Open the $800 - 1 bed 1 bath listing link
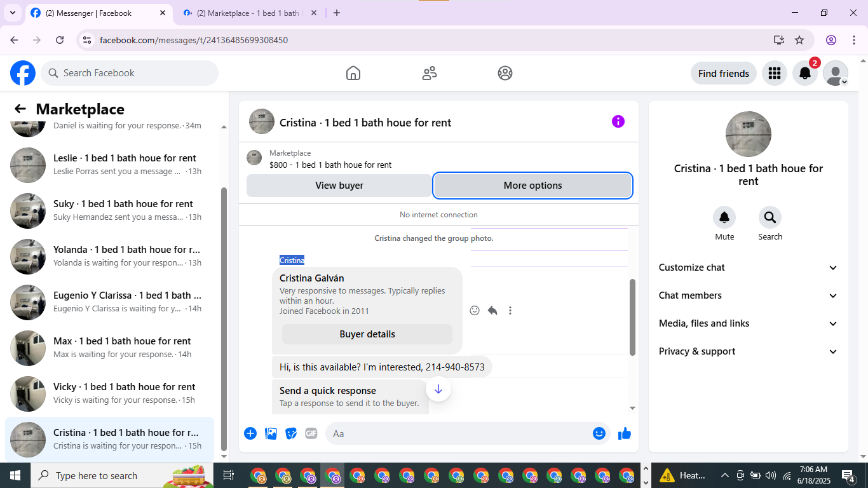 coord(330,165)
